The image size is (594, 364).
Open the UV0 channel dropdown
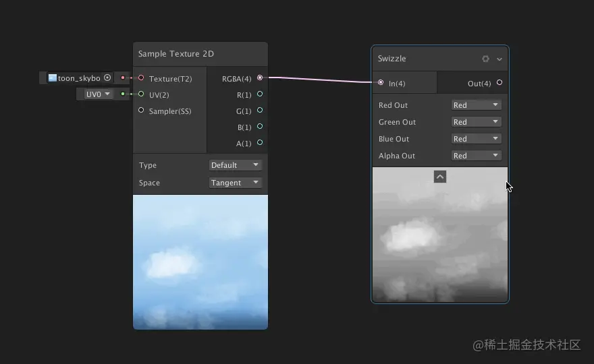tap(98, 94)
